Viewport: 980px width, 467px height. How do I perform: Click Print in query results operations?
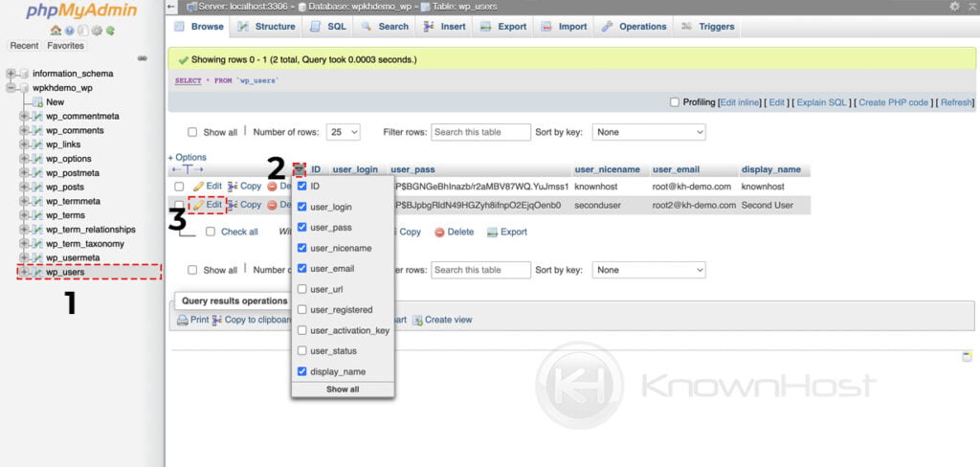click(192, 320)
